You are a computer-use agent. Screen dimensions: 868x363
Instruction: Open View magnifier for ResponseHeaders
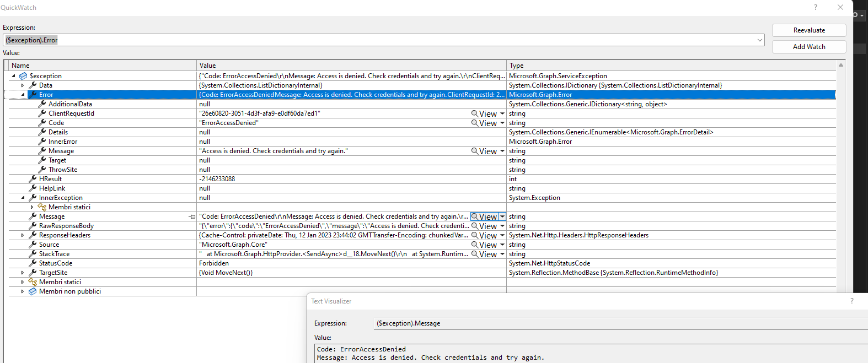pos(484,235)
